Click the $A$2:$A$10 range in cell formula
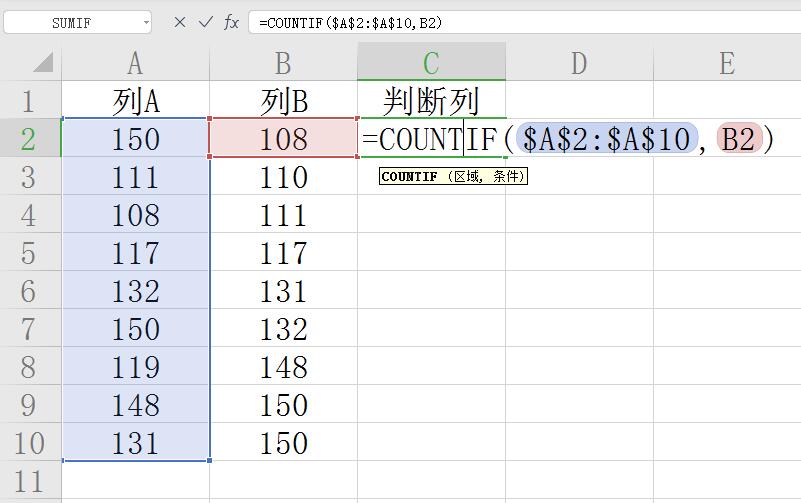The width and height of the screenshot is (801, 503). pos(606,139)
